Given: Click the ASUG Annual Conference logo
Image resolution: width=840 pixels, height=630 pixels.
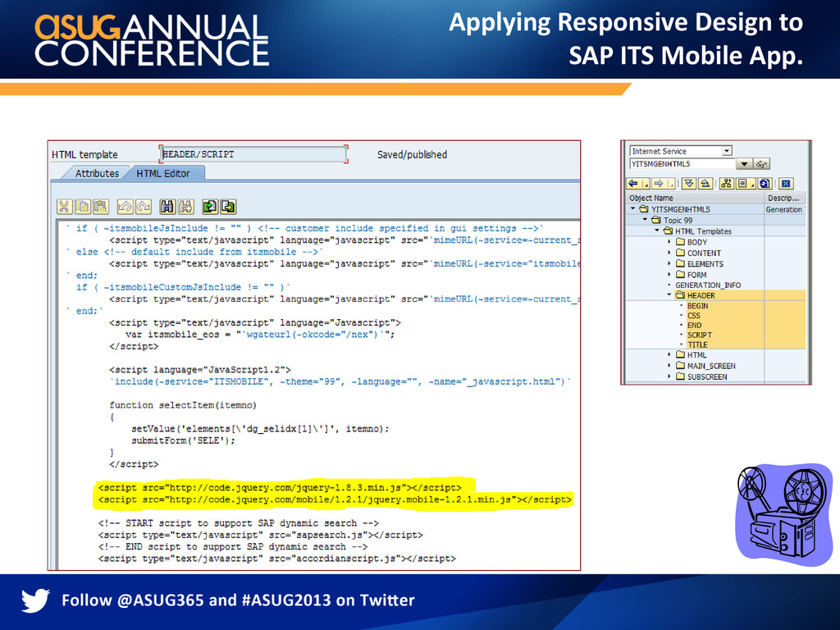Looking at the screenshot, I should point(151,39).
